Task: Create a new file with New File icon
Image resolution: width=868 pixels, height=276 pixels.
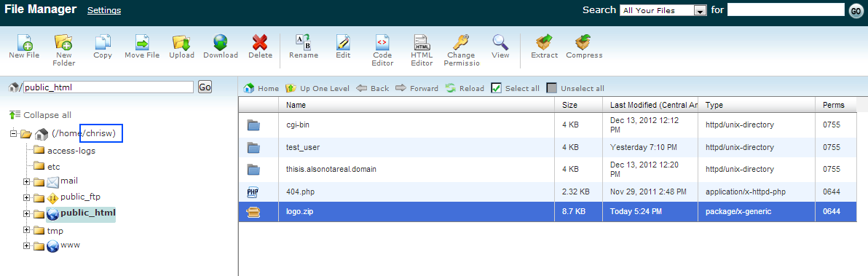Action: [x=24, y=42]
